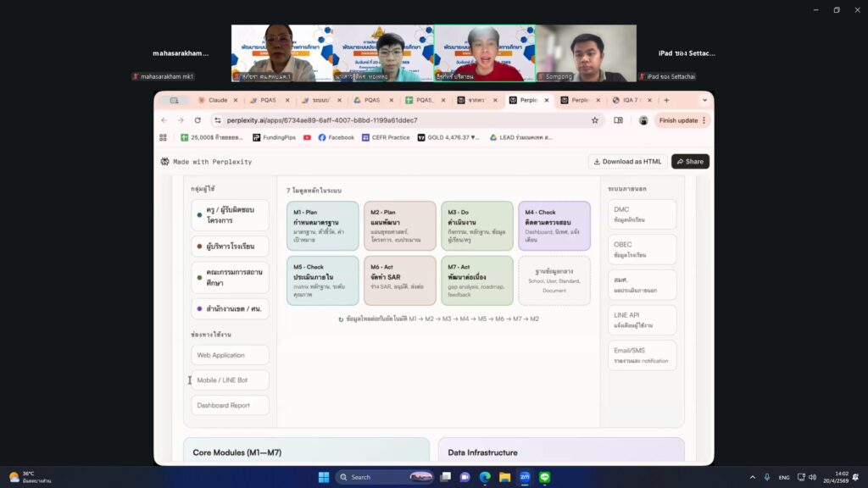Image resolution: width=868 pixels, height=488 pixels.
Task: Open the YouTube bookmark icon
Action: click(307, 137)
